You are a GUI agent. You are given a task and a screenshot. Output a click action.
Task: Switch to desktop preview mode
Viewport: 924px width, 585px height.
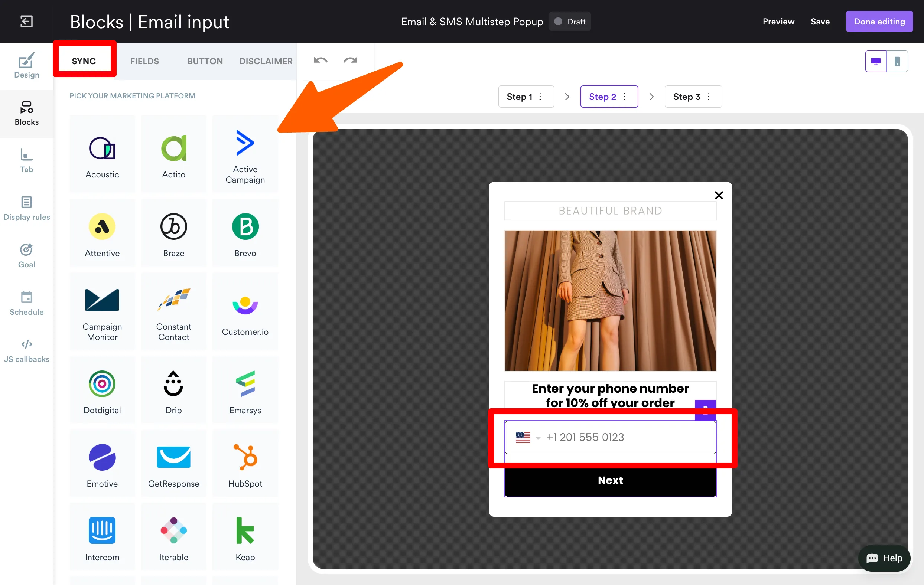(x=876, y=61)
